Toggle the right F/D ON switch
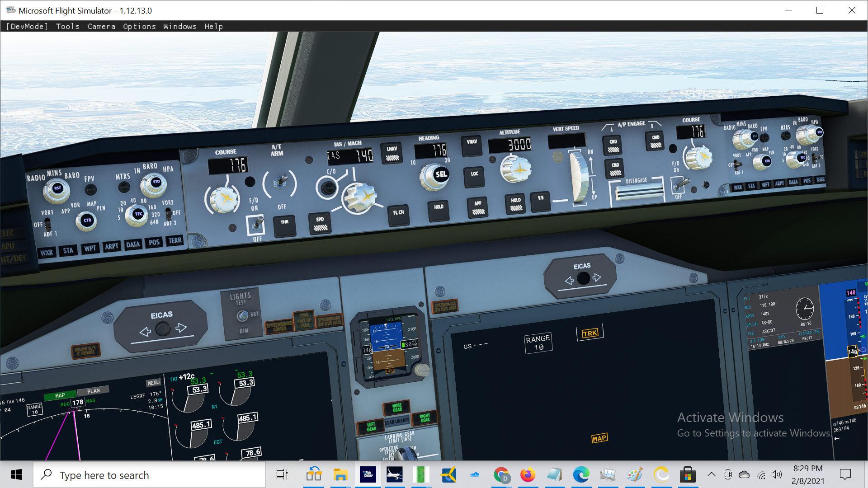868x488 pixels. [x=680, y=184]
